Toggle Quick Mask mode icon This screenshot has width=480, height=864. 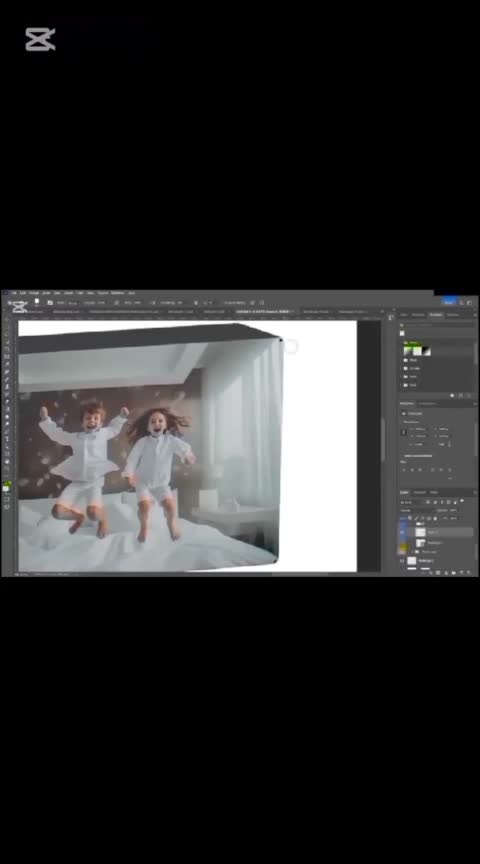point(7,498)
